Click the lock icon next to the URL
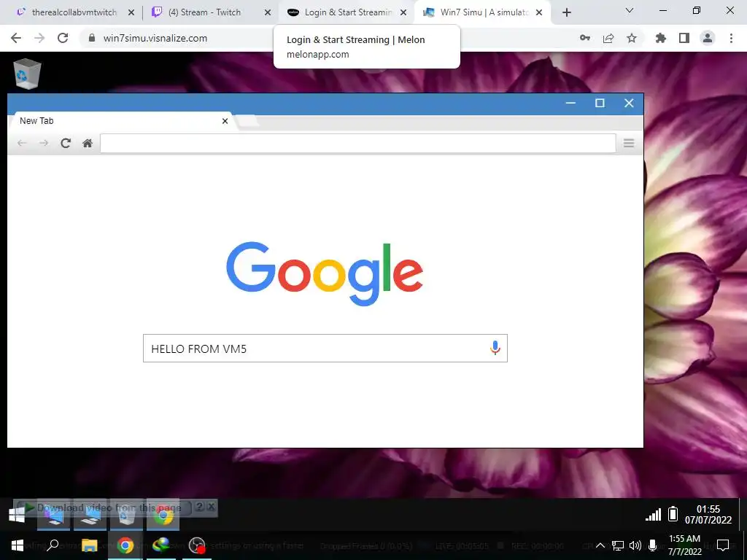 coord(93,38)
